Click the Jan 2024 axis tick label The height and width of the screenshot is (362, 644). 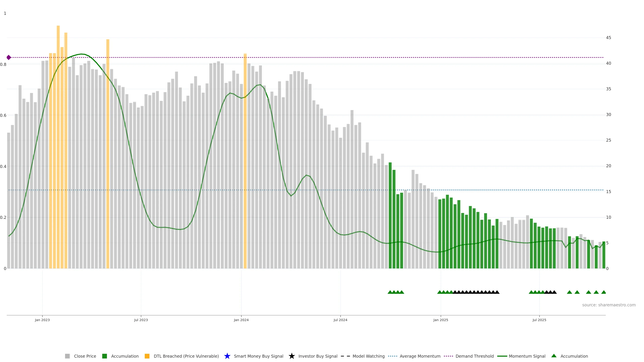pos(241,320)
